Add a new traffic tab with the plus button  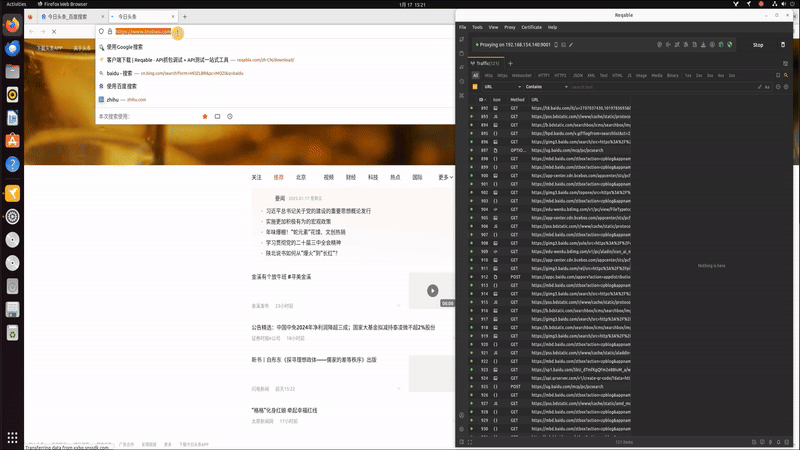tap(510, 64)
